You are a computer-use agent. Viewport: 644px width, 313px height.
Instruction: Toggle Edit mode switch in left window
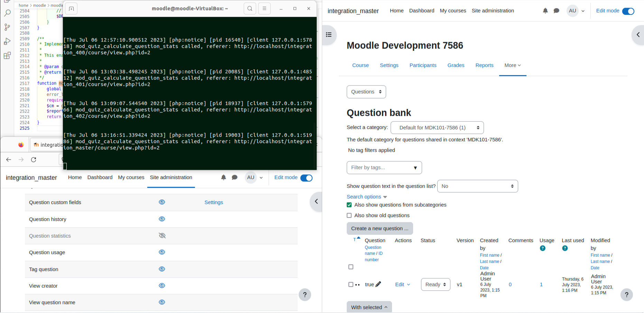point(306,178)
